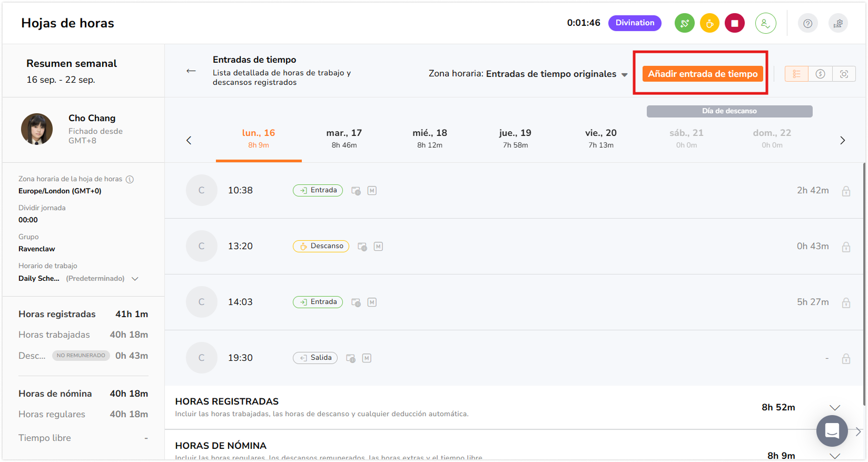The width and height of the screenshot is (868, 462).
Task: Click location icon on 10:38 entry
Action: [x=356, y=191]
